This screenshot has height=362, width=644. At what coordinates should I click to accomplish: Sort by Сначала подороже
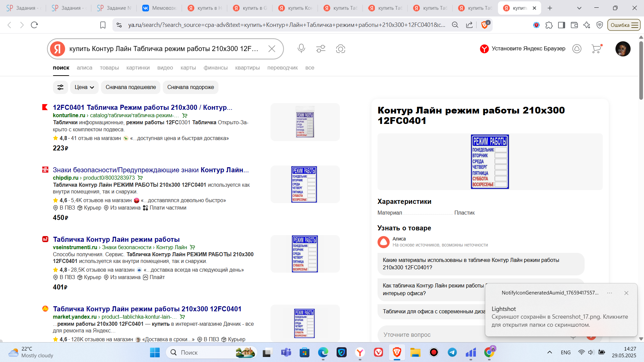pos(191,87)
